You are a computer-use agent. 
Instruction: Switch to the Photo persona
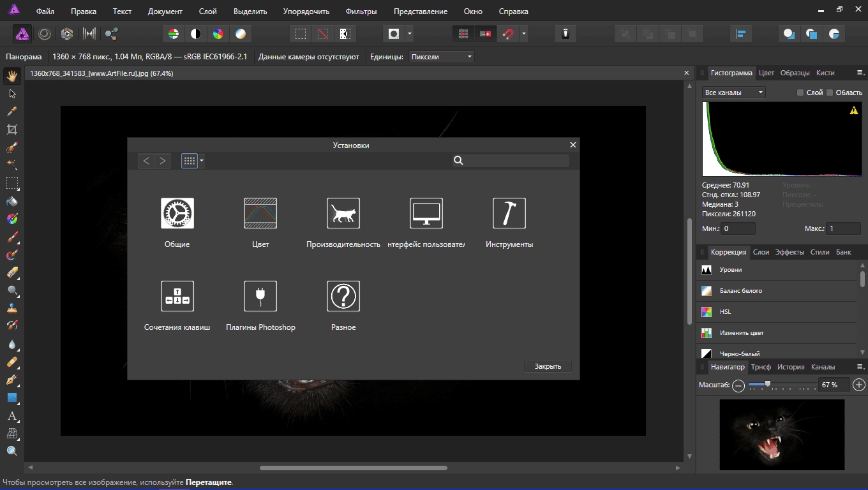[x=23, y=34]
